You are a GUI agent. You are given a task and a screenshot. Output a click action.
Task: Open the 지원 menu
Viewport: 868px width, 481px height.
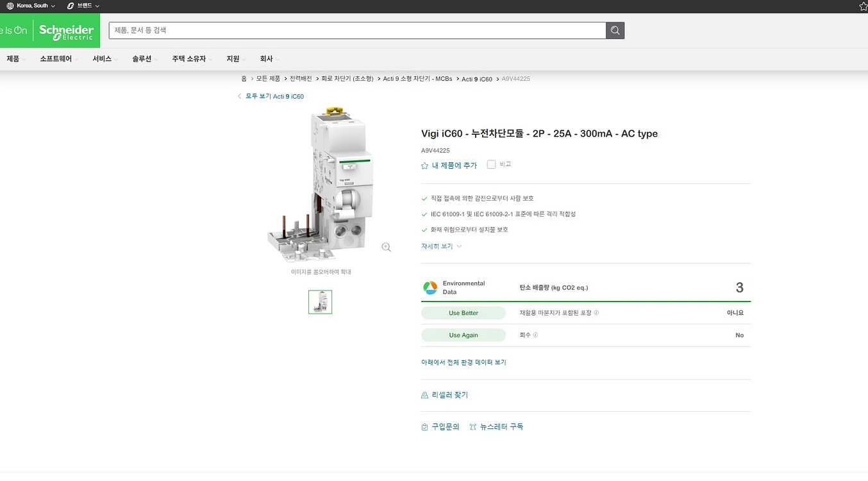[236, 58]
